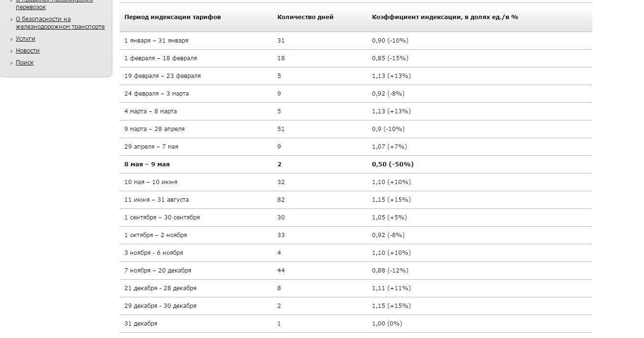Screen dimensions: 644x338
Task: Click the arrow bullet beside "Поиск"
Action: pos(11,63)
